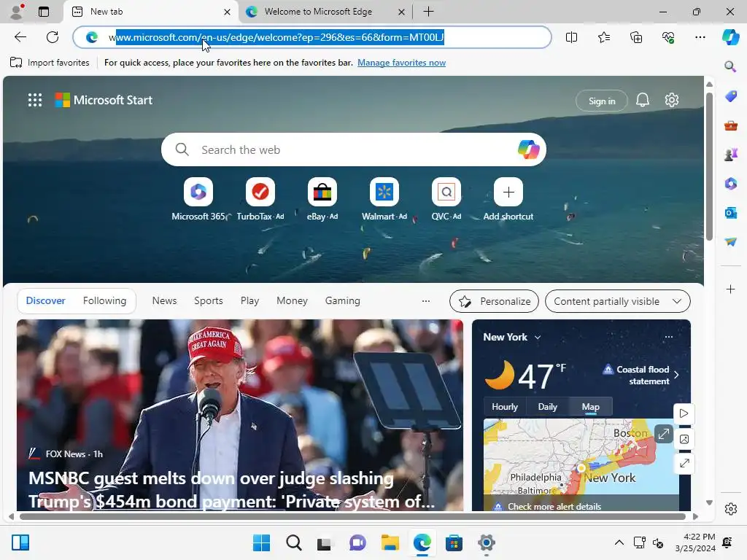Open sidebar settings gear

click(x=731, y=509)
